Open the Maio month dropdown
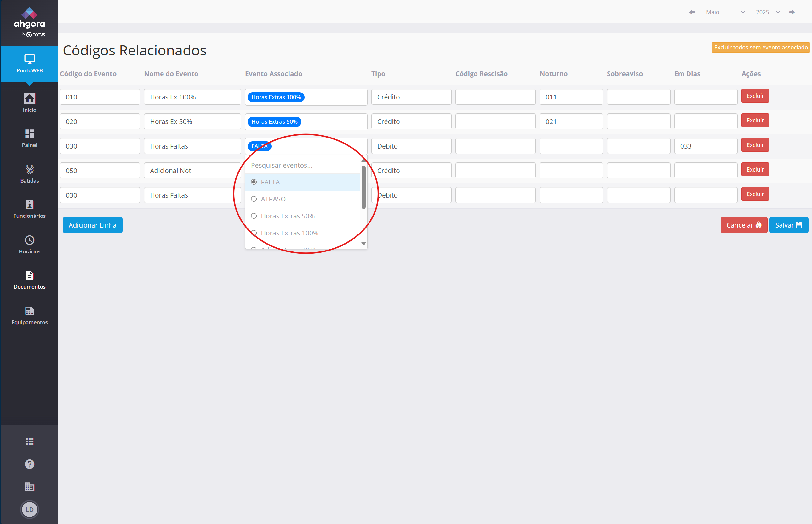Image resolution: width=812 pixels, height=524 pixels. tap(725, 12)
